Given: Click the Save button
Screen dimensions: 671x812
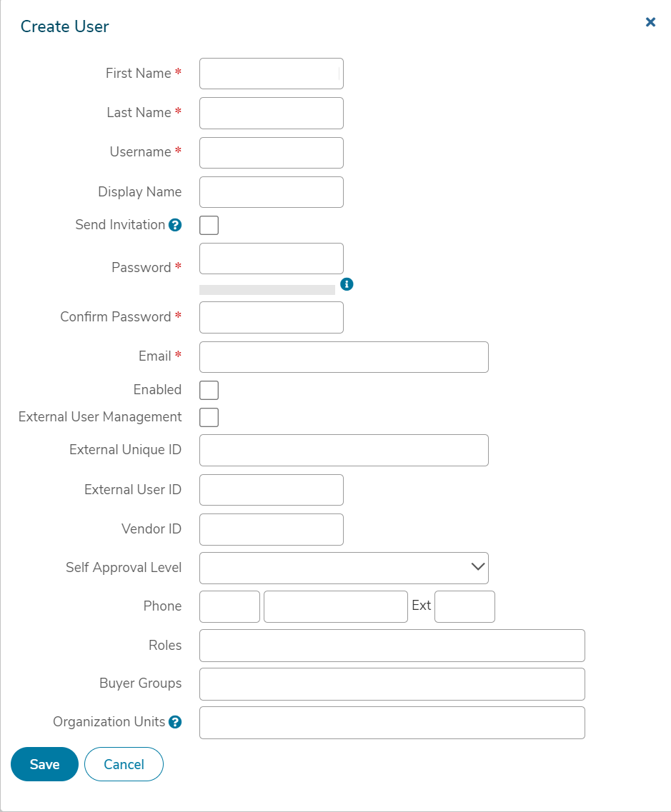Looking at the screenshot, I should [x=44, y=764].
